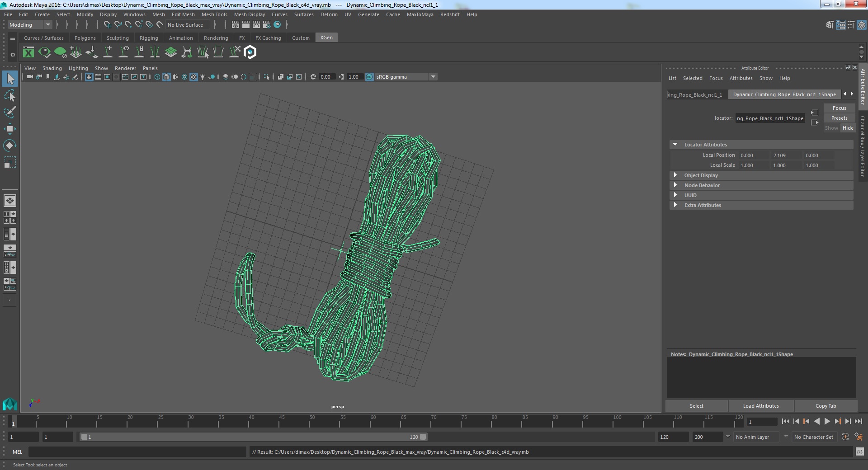The width and height of the screenshot is (868, 470).
Task: Click the XGen clear preview leaf icon
Action: [60, 52]
